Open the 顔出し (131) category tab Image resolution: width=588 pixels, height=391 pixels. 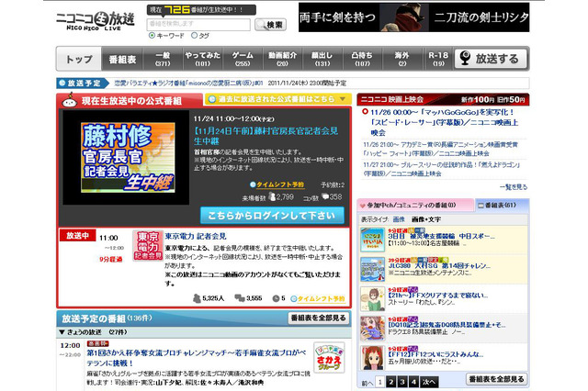click(x=322, y=59)
